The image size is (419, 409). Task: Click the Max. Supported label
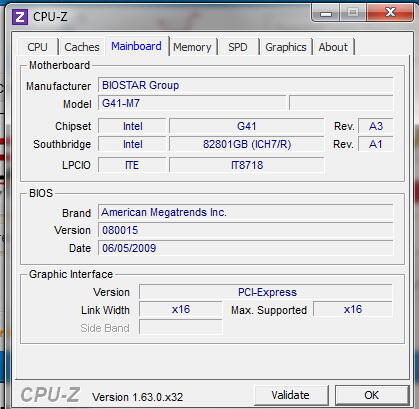269,310
